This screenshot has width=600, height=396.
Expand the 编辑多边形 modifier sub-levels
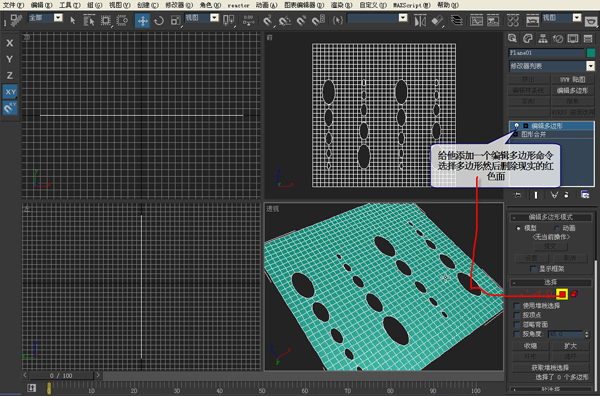coord(526,125)
